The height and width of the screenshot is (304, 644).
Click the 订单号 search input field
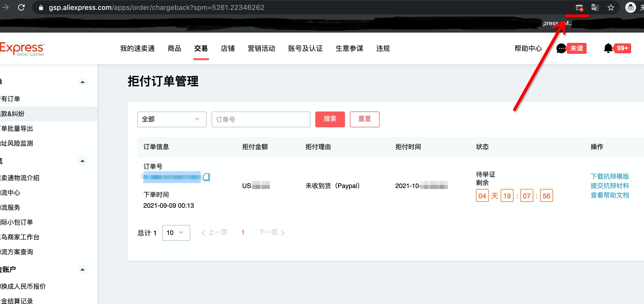[x=261, y=119]
